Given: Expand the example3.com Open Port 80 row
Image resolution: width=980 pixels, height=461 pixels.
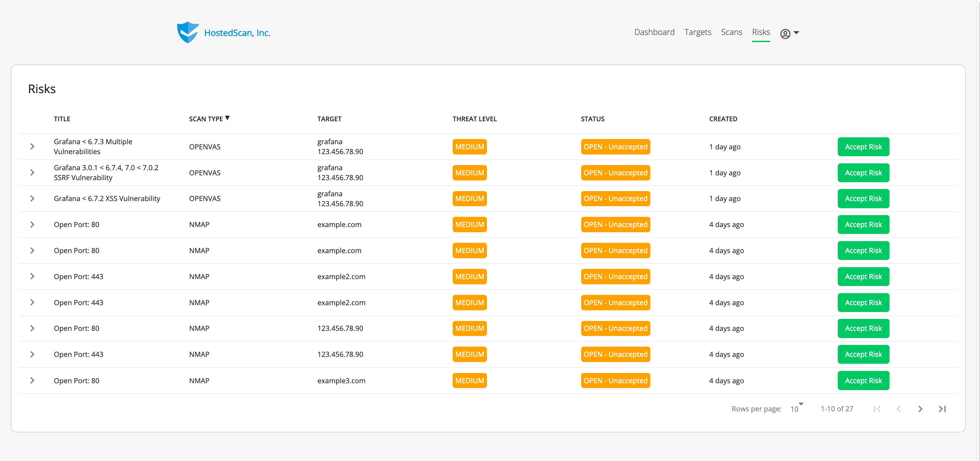Looking at the screenshot, I should [x=32, y=381].
